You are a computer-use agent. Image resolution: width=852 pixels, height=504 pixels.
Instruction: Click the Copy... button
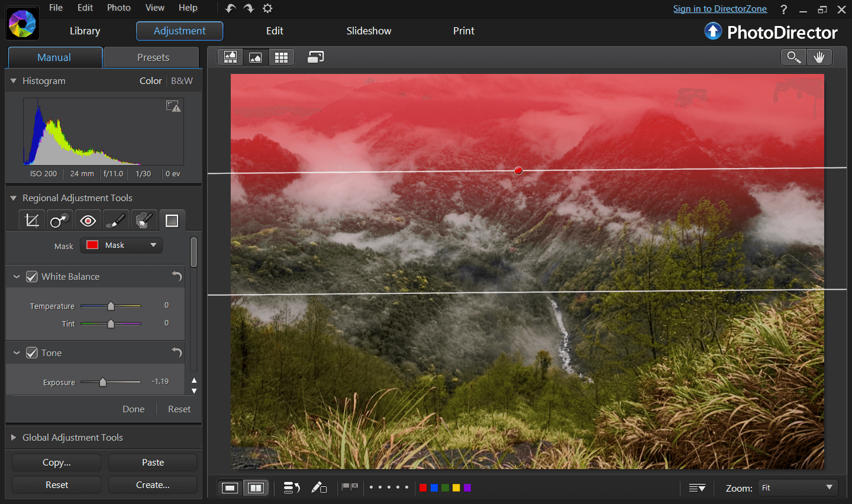coord(57,462)
